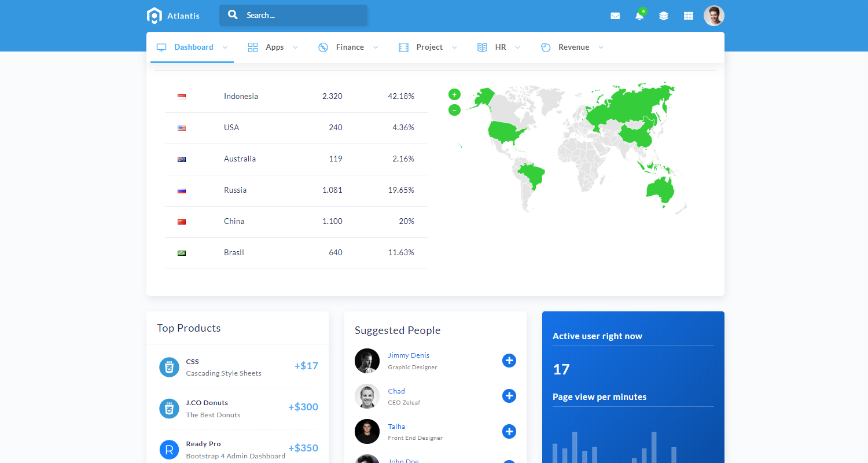868x463 pixels.
Task: Open the messages envelope icon
Action: pyautogui.click(x=615, y=16)
